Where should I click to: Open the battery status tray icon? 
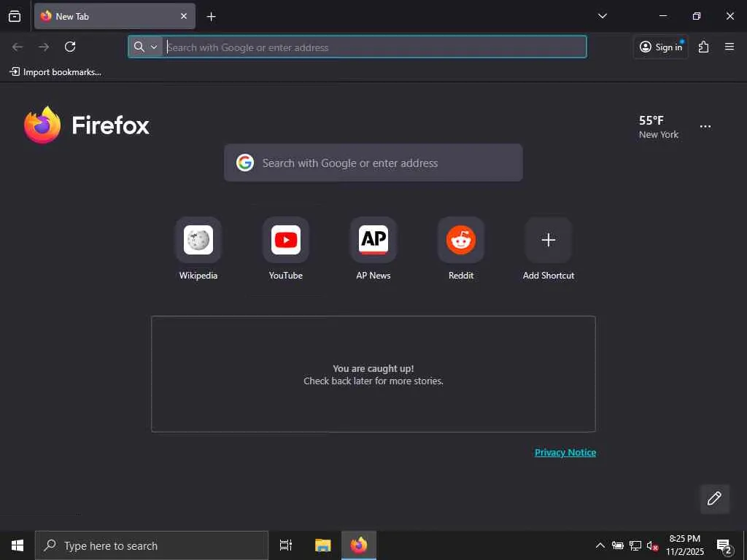(618, 545)
